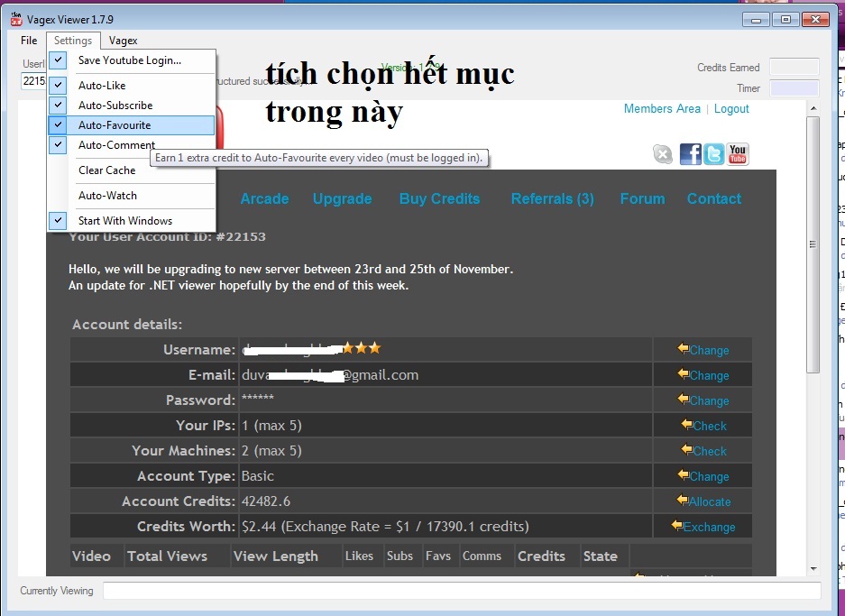Click the page scrollbar up arrow
The image size is (845, 616).
(x=813, y=109)
